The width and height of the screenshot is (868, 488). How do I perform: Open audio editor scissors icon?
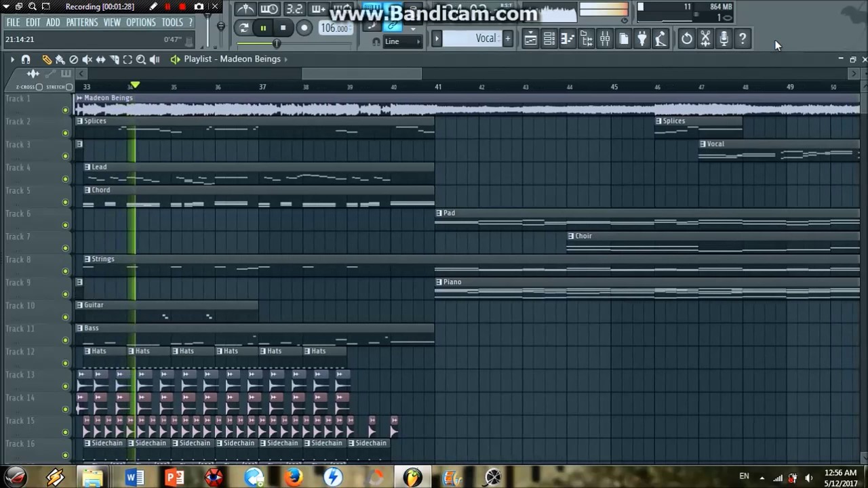[x=705, y=39]
